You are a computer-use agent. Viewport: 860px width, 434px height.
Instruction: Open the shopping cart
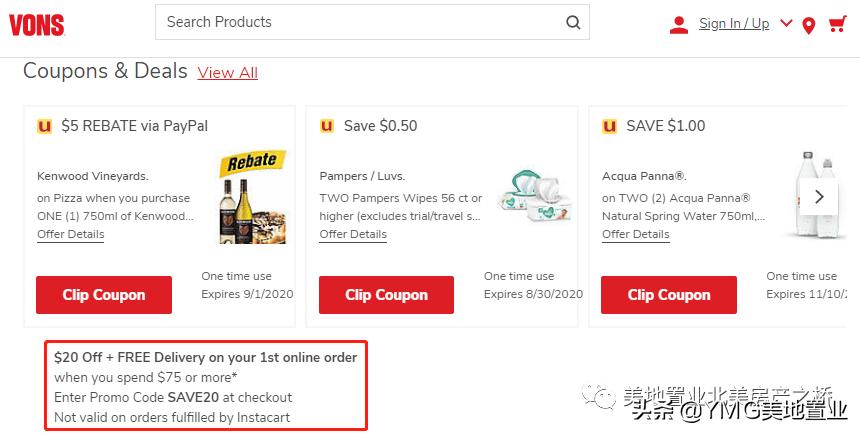click(x=837, y=24)
